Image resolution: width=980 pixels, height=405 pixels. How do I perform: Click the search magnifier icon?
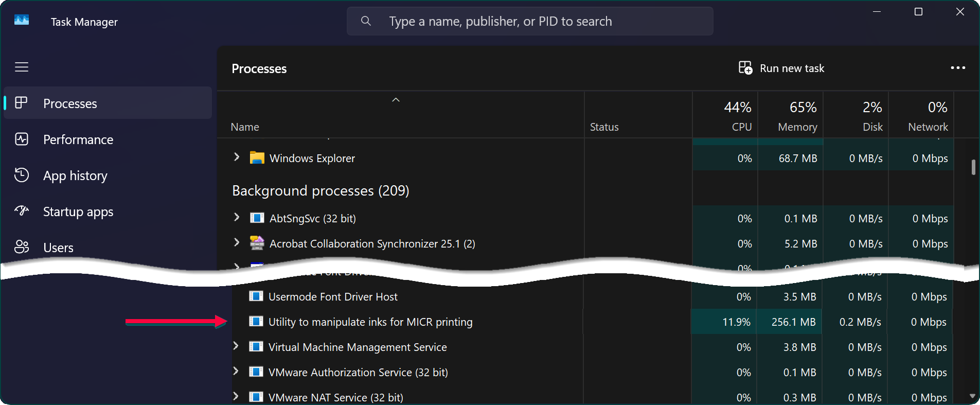[x=366, y=21]
